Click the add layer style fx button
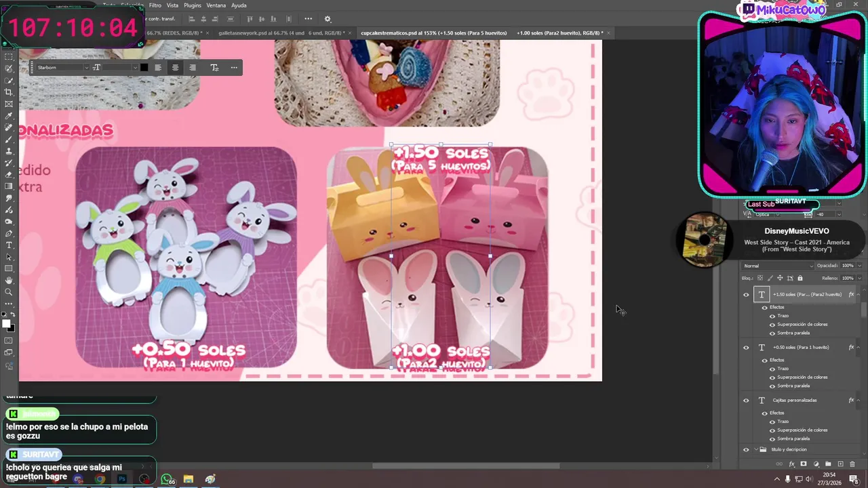This screenshot has height=488, width=868. click(791, 464)
